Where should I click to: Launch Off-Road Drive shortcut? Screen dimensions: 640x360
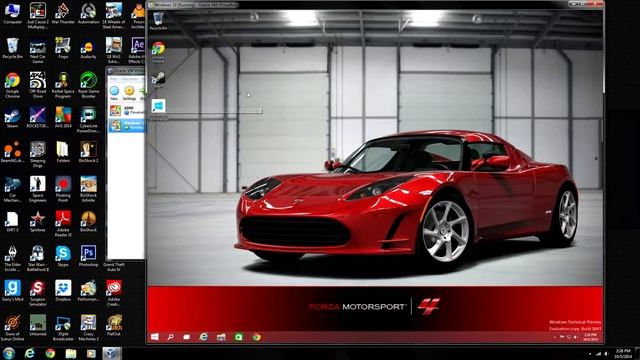(x=38, y=85)
